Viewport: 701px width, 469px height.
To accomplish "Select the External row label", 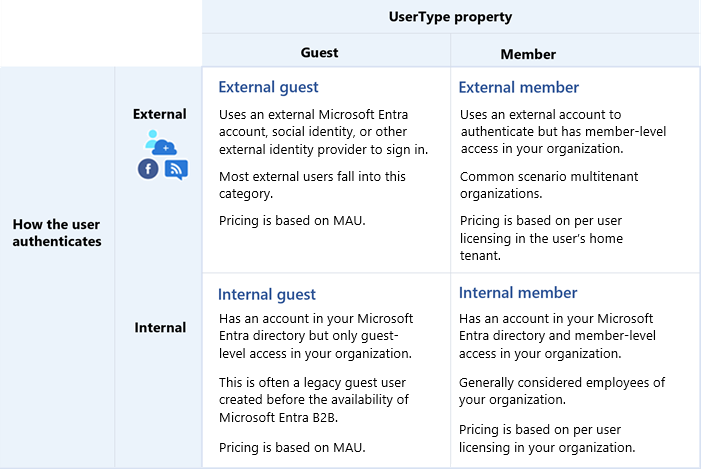I will pos(160,114).
